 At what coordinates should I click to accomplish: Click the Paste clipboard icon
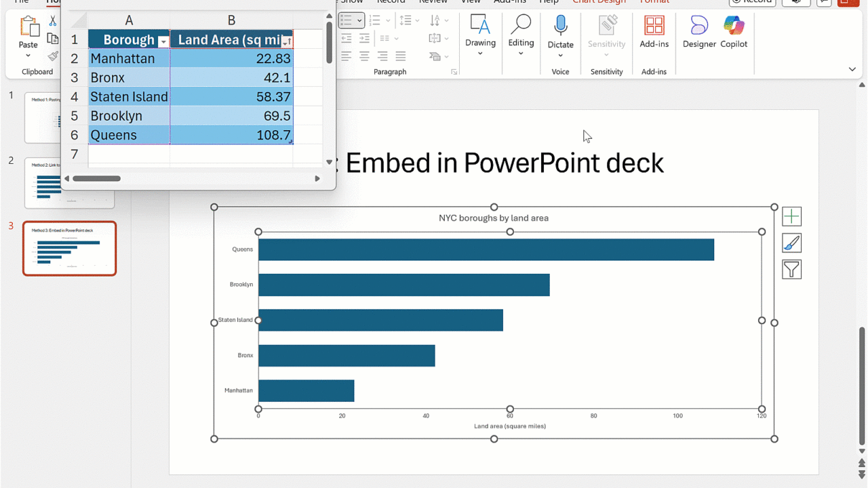[28, 28]
